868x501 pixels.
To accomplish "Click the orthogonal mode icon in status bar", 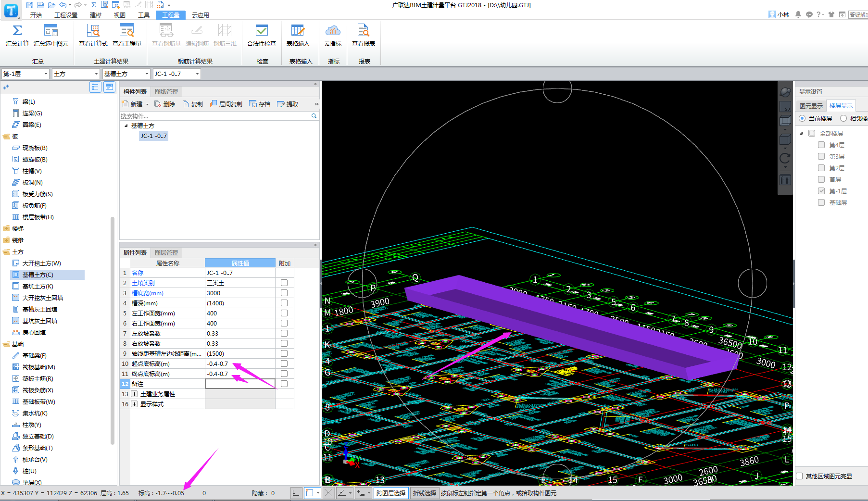I will [x=296, y=493].
